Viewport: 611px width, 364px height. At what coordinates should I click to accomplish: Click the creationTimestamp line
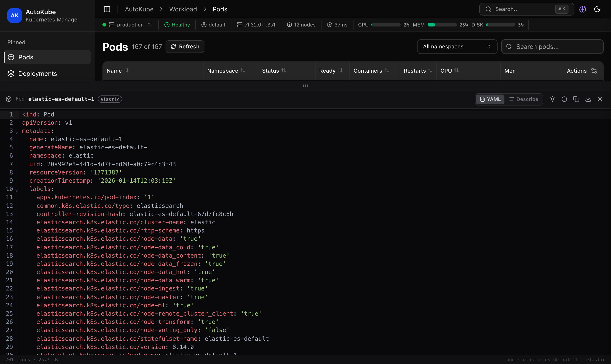click(x=102, y=181)
